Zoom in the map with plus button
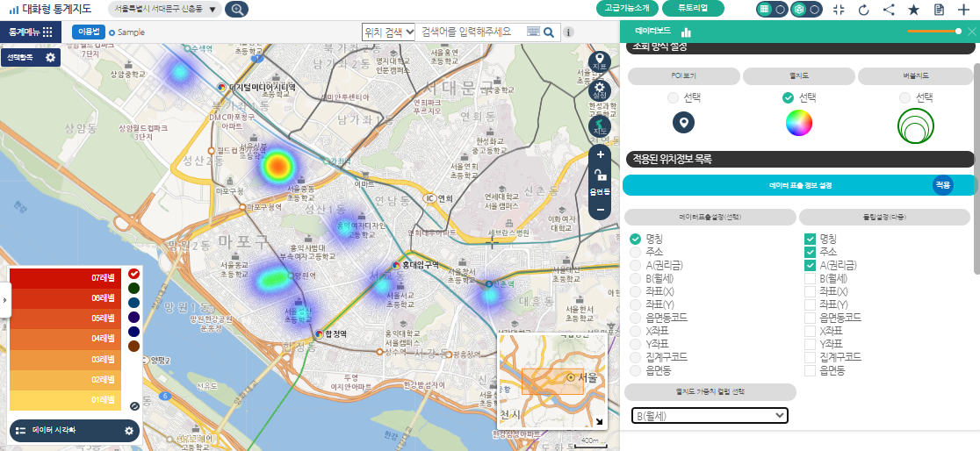 pos(600,154)
